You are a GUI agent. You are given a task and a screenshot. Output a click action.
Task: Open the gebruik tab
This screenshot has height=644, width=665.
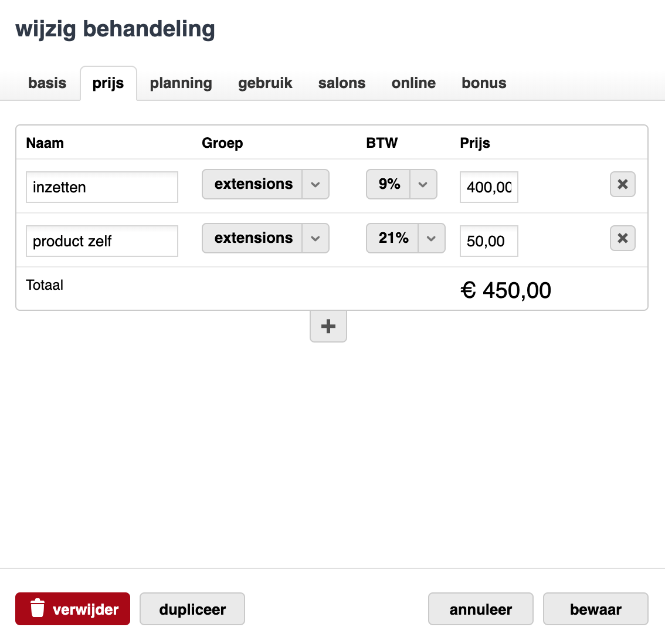point(265,83)
